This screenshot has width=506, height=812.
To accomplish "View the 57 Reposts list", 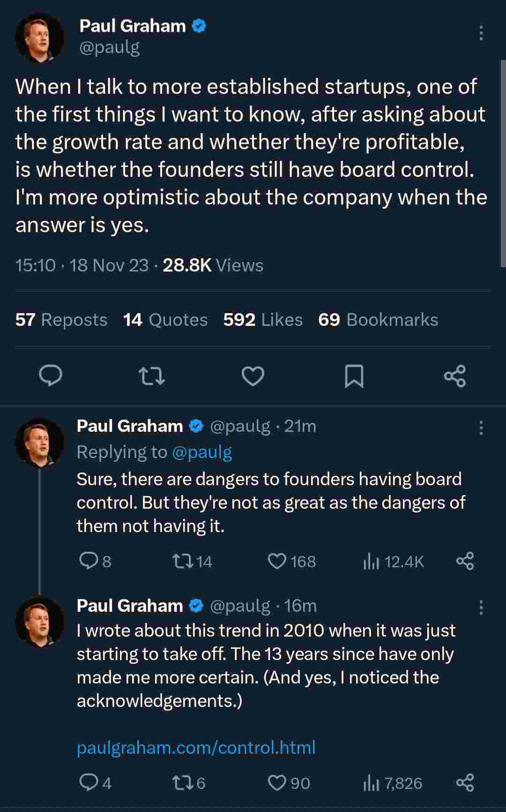I will [x=61, y=320].
